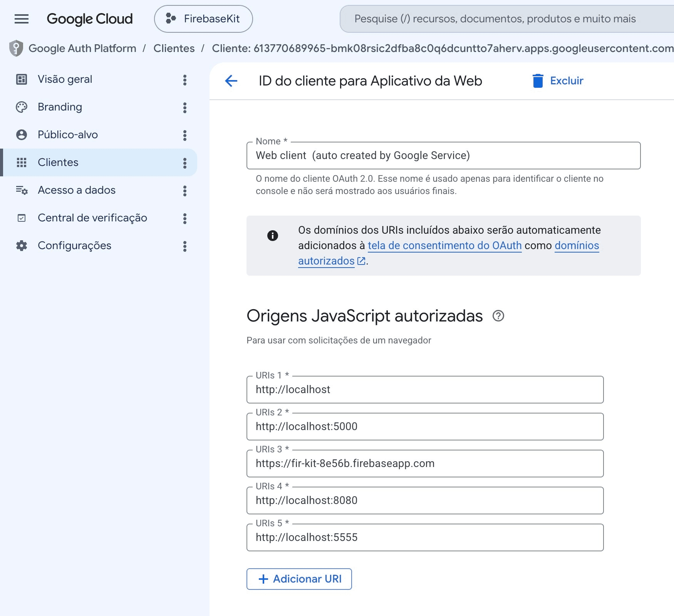
Task: Open help for Origens JavaScript autorizadas
Action: 498,316
